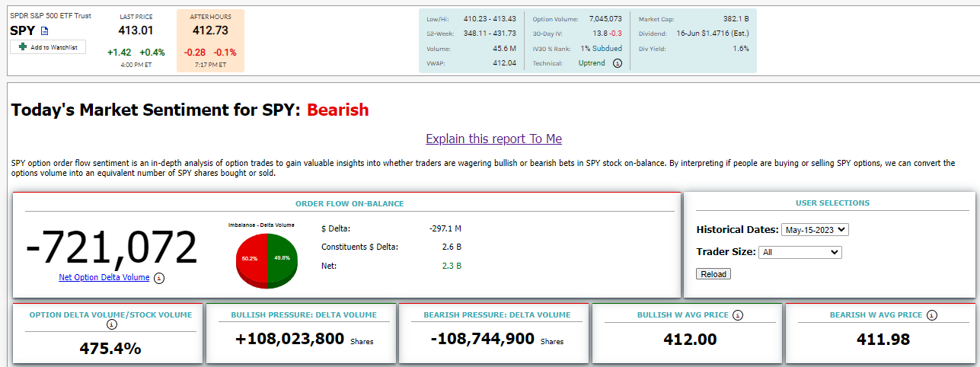The width and height of the screenshot is (980, 367).
Task: Click the Option Volume value 7,045,073
Action: pos(605,18)
